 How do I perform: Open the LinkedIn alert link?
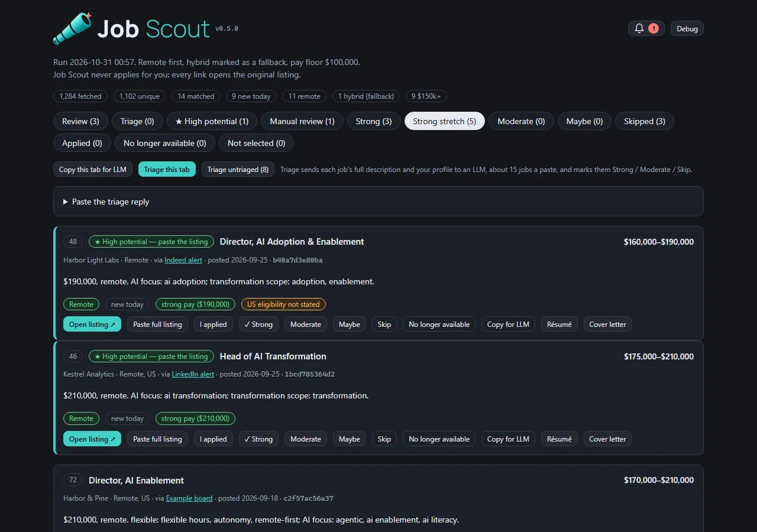[x=193, y=374]
